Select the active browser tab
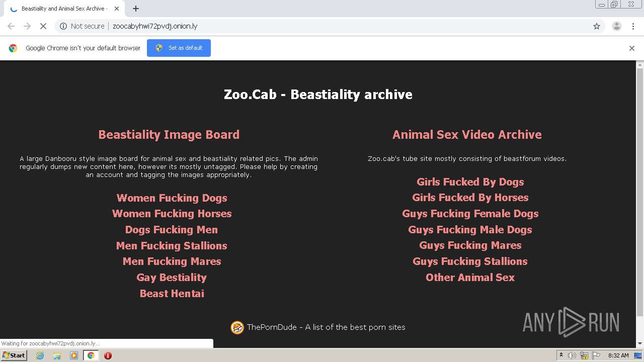 64,9
